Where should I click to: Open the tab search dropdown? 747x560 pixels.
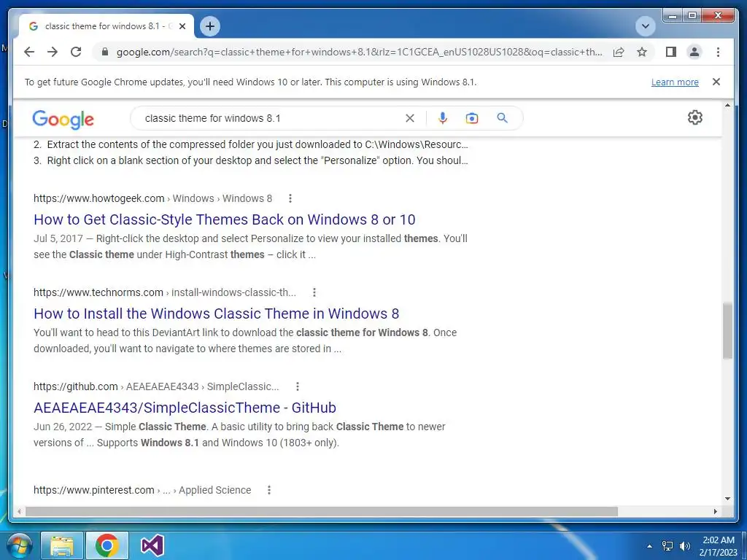click(x=646, y=26)
